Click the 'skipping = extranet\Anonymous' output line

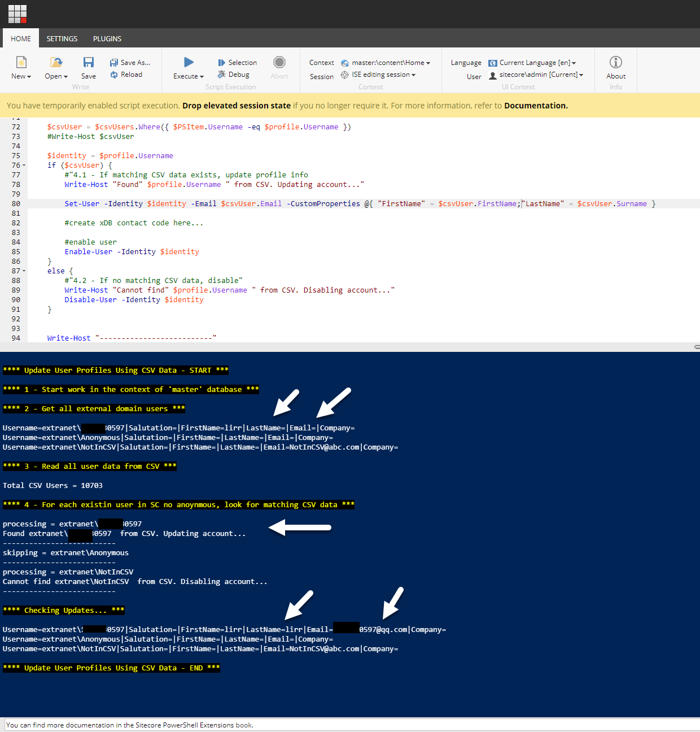(x=65, y=553)
